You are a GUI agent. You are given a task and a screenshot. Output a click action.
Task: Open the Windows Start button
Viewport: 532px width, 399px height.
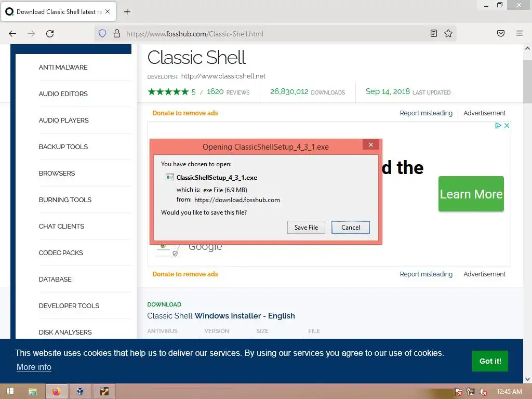tap(10, 392)
